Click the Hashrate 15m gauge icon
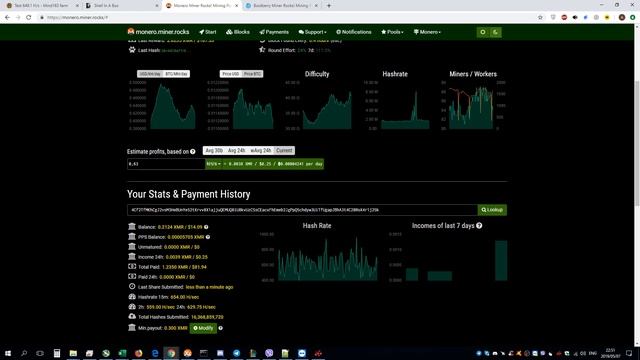The height and width of the screenshot is (360, 640). pyautogui.click(x=131, y=297)
